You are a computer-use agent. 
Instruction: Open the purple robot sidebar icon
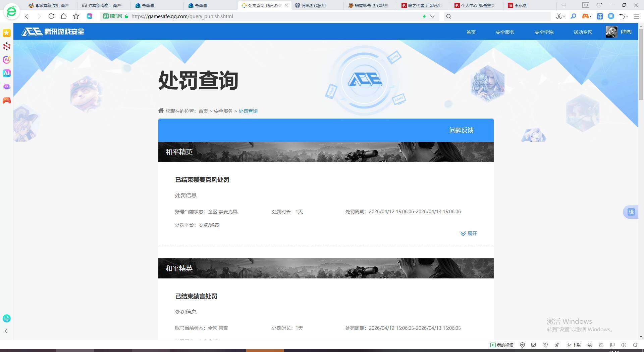7,87
